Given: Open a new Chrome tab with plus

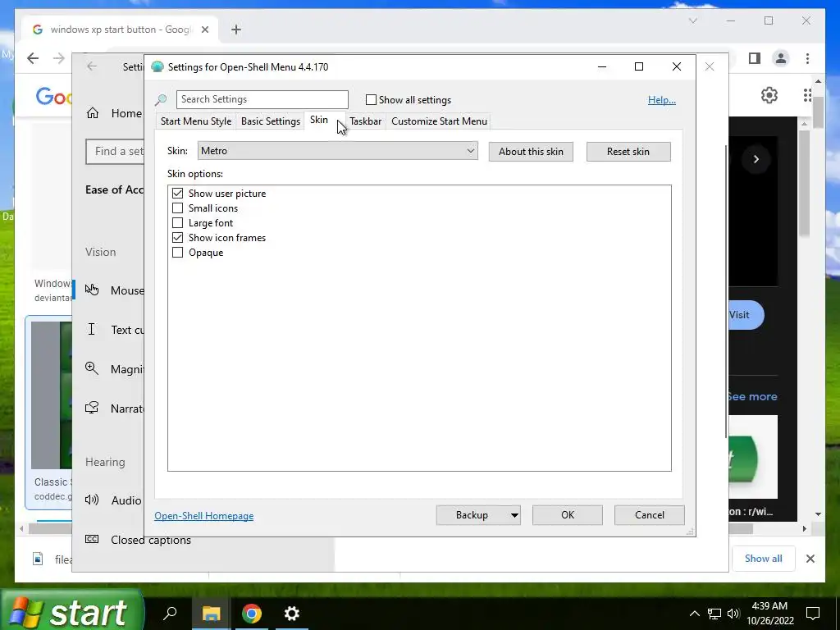Looking at the screenshot, I should click(x=236, y=30).
